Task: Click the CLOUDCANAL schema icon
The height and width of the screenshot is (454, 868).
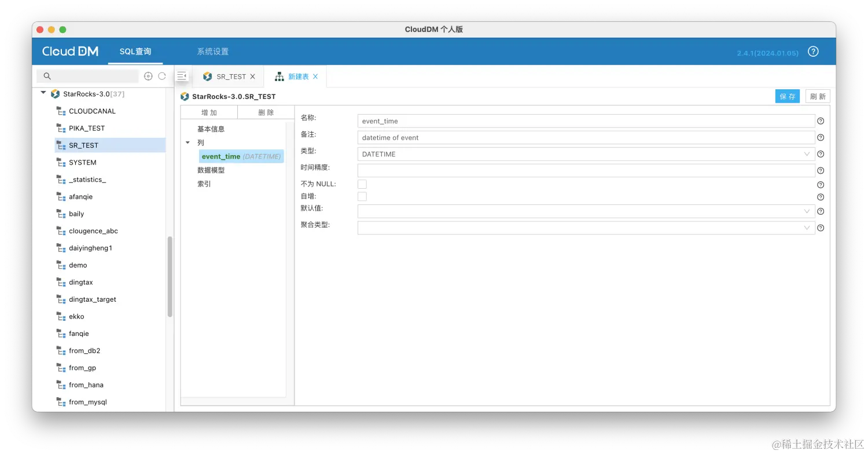Action: [61, 111]
